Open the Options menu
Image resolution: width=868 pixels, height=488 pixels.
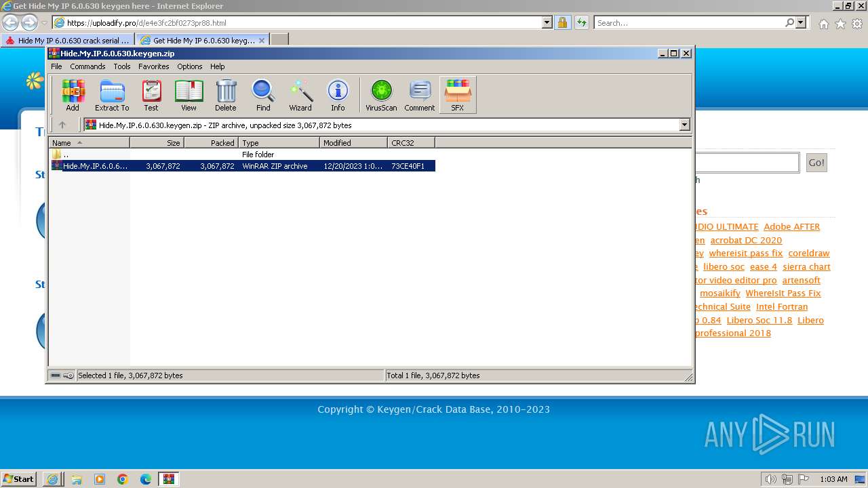tap(190, 66)
